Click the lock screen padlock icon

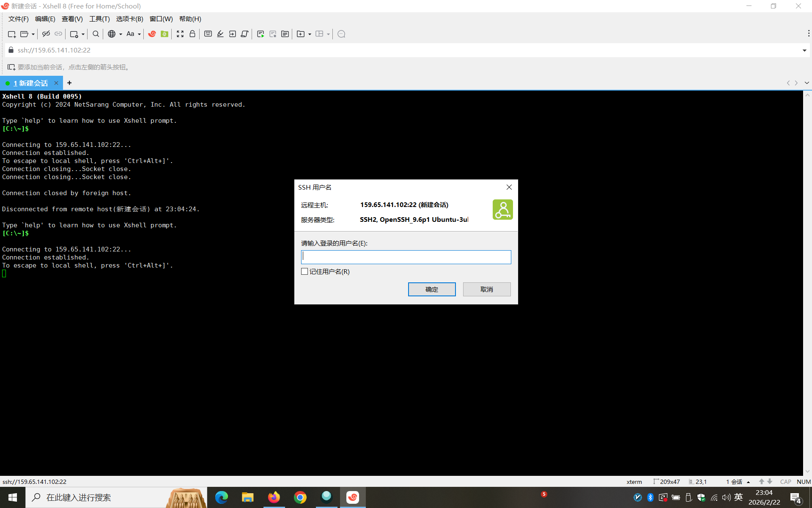pos(192,34)
